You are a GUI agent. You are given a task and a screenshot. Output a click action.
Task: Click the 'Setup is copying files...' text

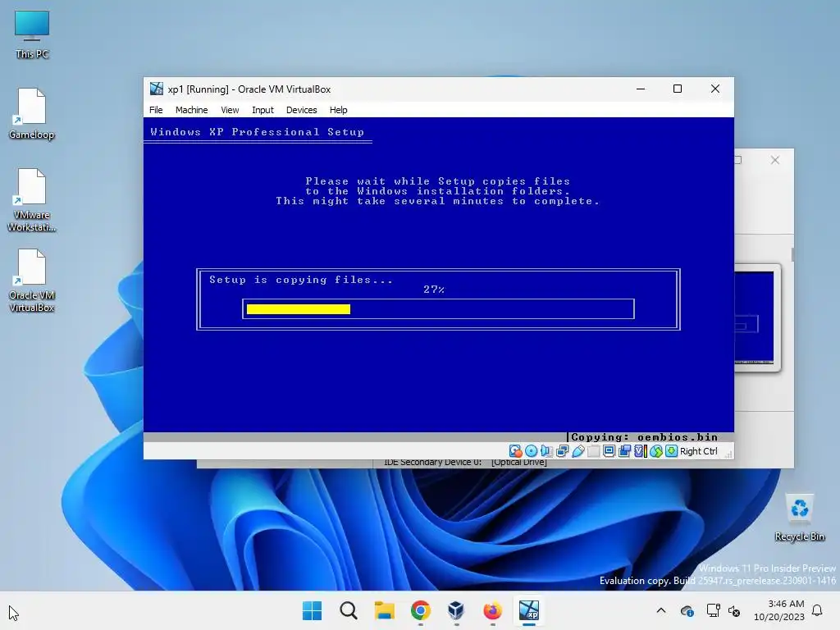[301, 280]
